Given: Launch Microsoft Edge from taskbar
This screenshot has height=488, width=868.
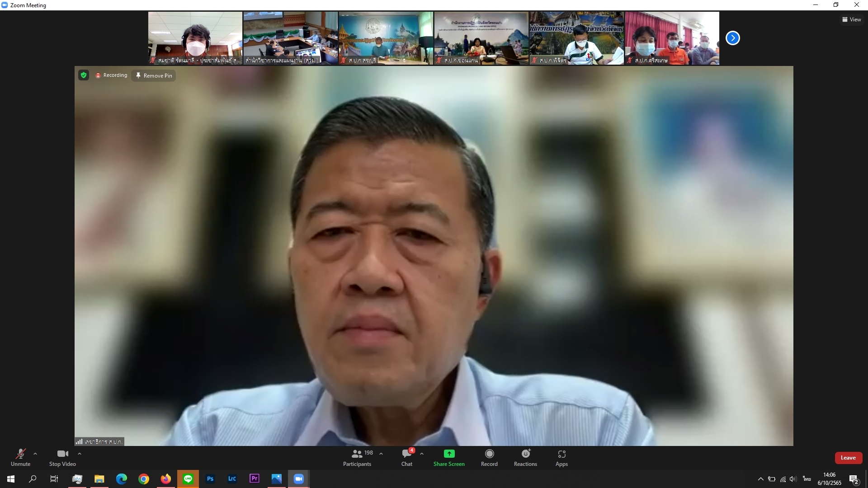Looking at the screenshot, I should pyautogui.click(x=121, y=479).
